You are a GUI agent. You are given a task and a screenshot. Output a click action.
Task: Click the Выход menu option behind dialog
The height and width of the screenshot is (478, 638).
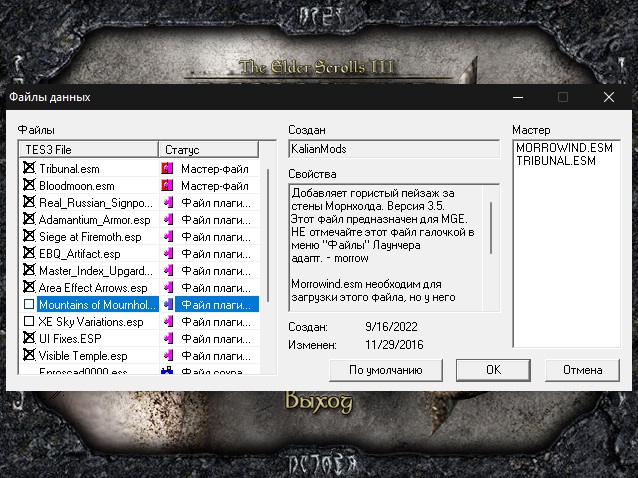click(x=318, y=402)
